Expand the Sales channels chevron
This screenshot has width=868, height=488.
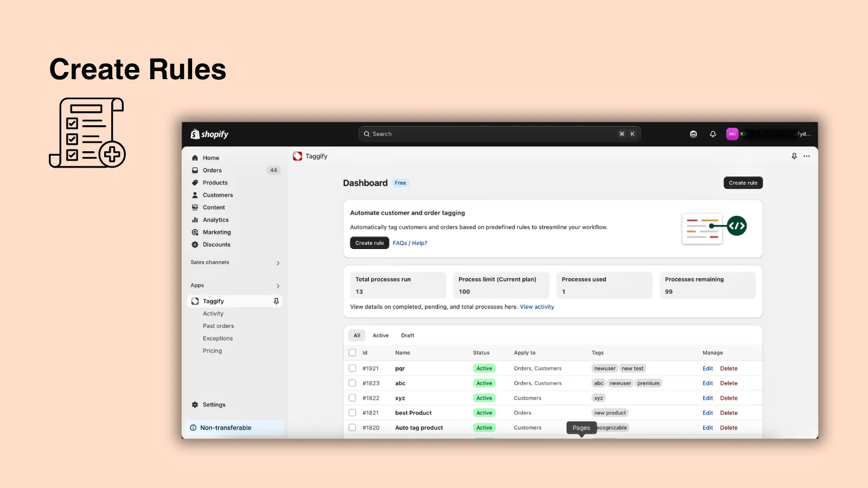278,263
